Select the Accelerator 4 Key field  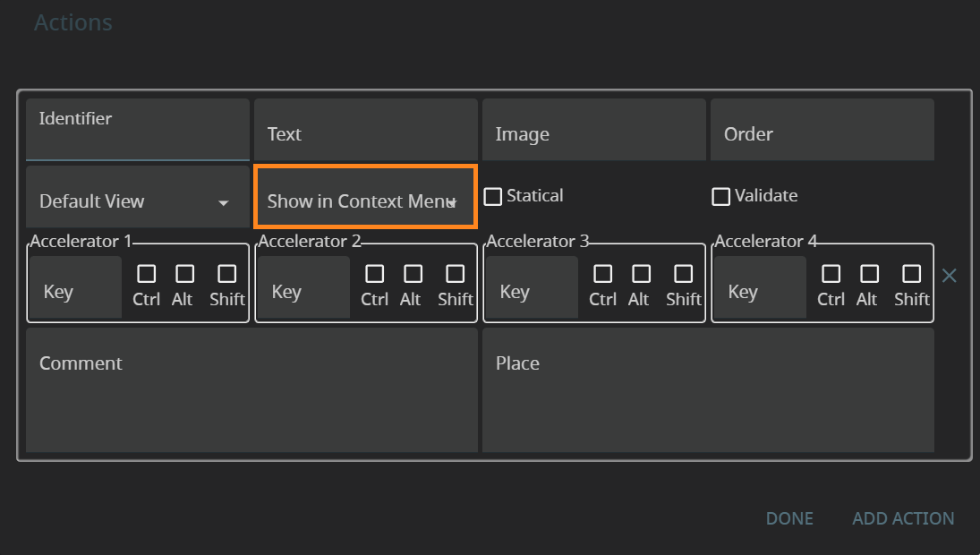(760, 291)
